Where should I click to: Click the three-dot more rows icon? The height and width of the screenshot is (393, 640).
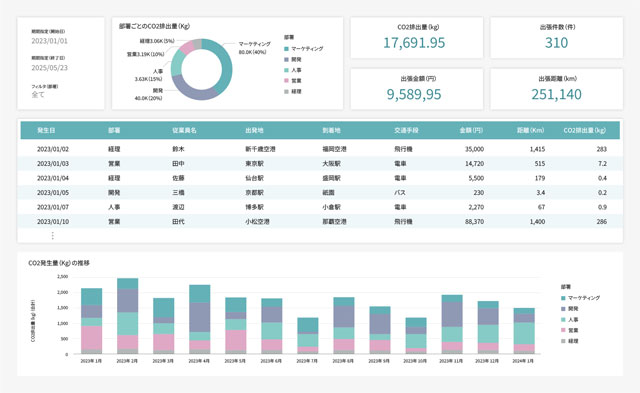pyautogui.click(x=52, y=235)
